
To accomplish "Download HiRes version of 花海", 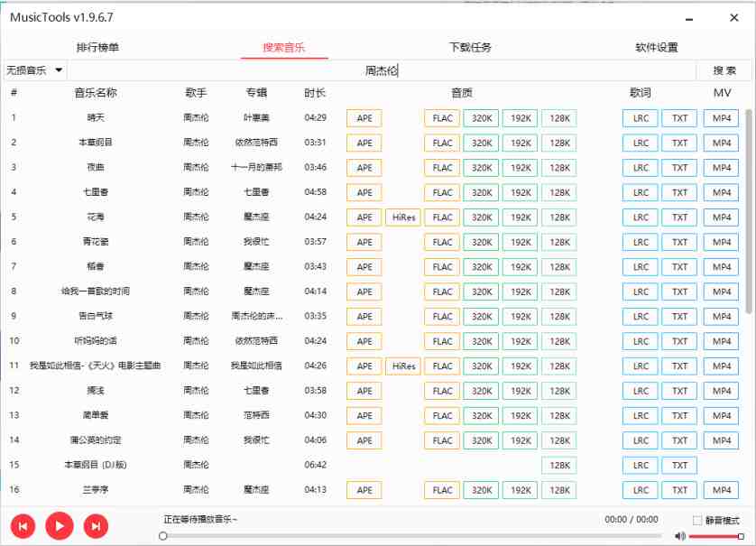I will coord(402,217).
